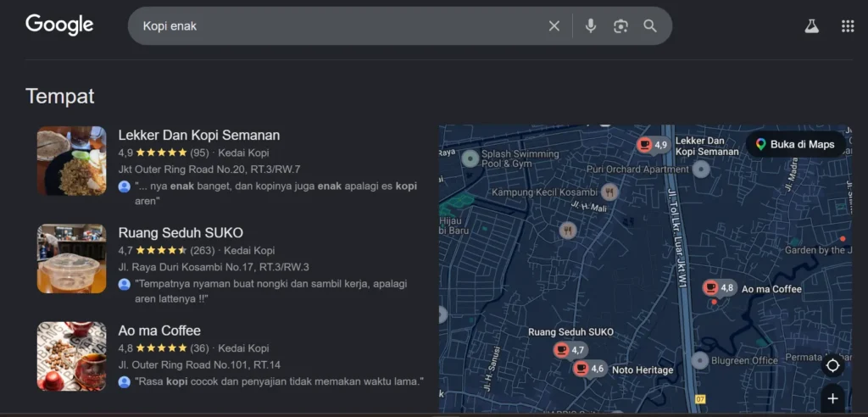The image size is (868, 417).
Task: Click Noto Heritage label on the map
Action: (643, 370)
